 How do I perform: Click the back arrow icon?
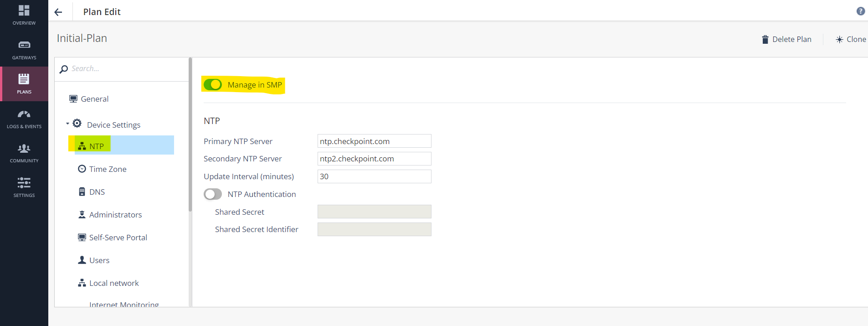coord(58,12)
